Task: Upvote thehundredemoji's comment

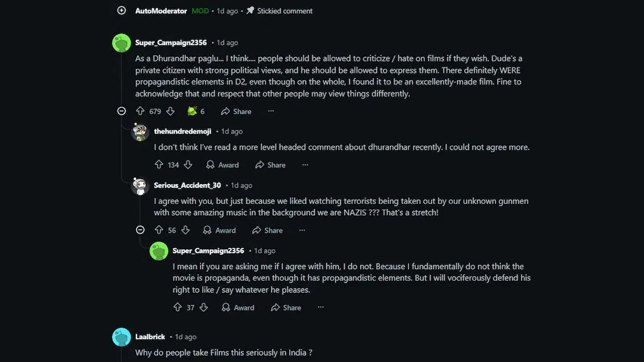Action: coord(159,165)
